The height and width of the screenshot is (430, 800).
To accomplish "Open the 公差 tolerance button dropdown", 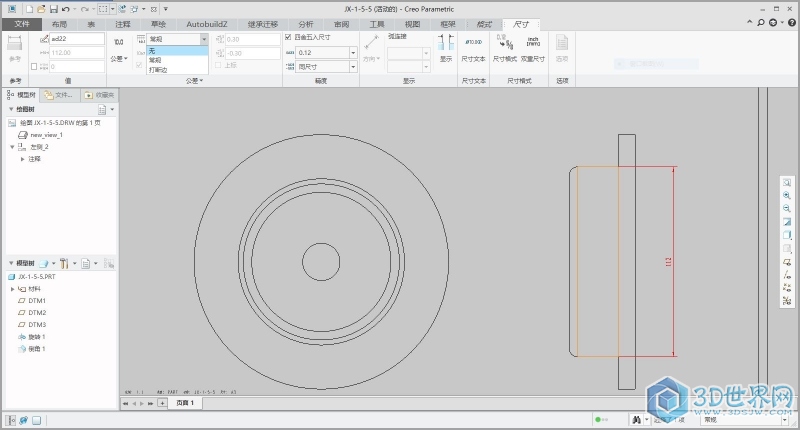I will coord(119,59).
